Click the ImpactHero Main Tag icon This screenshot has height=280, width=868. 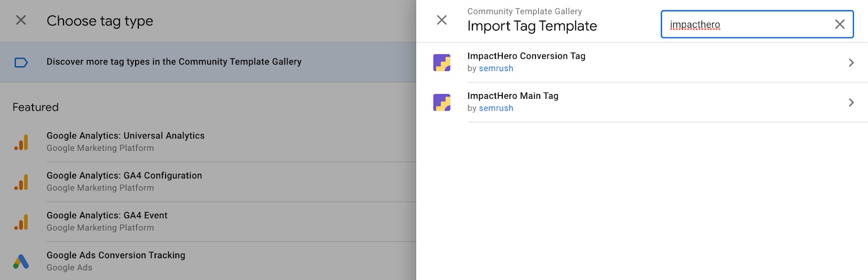tap(442, 102)
